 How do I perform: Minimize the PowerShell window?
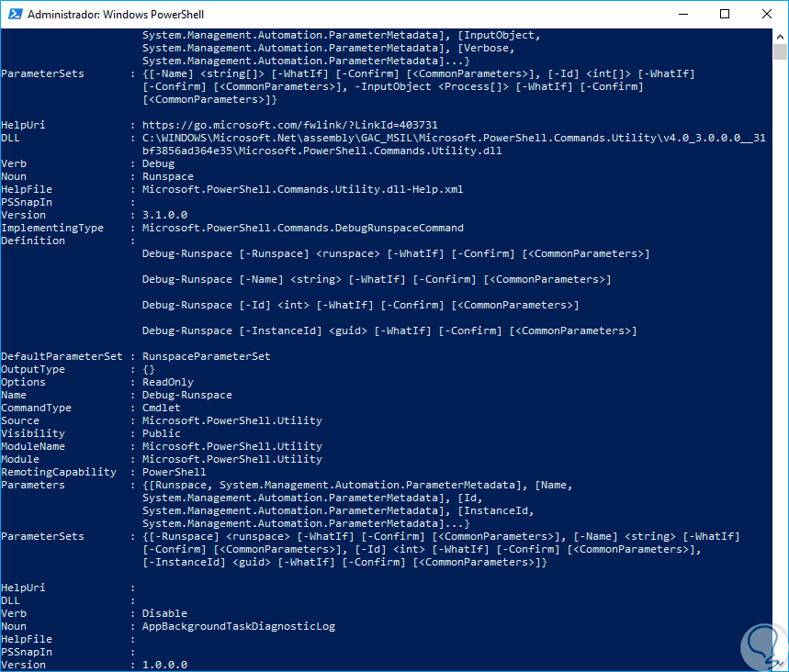pyautogui.click(x=682, y=14)
